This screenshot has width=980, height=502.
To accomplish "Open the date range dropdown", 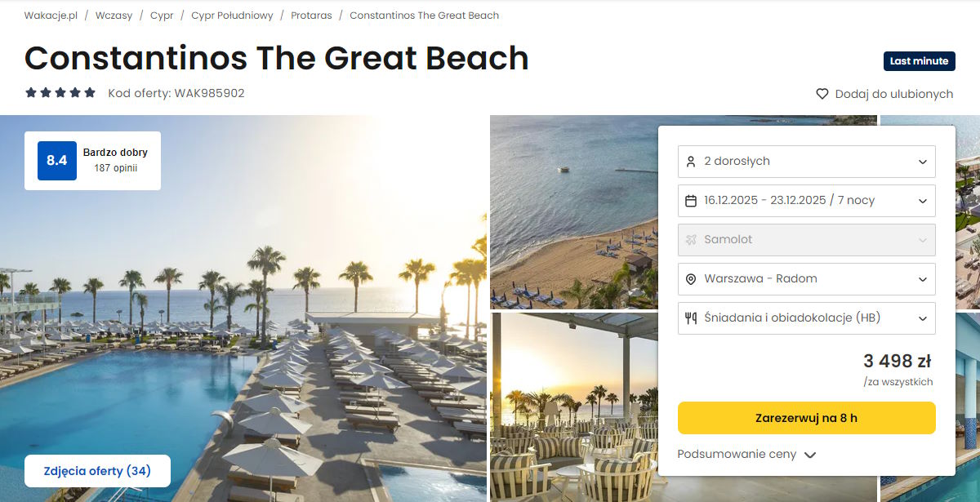I will 806,201.
